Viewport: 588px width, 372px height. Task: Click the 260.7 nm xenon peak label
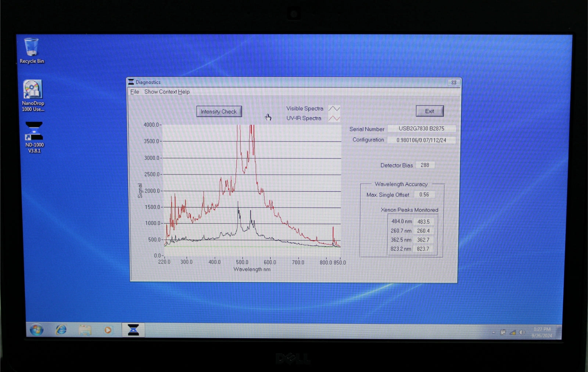[x=401, y=231]
